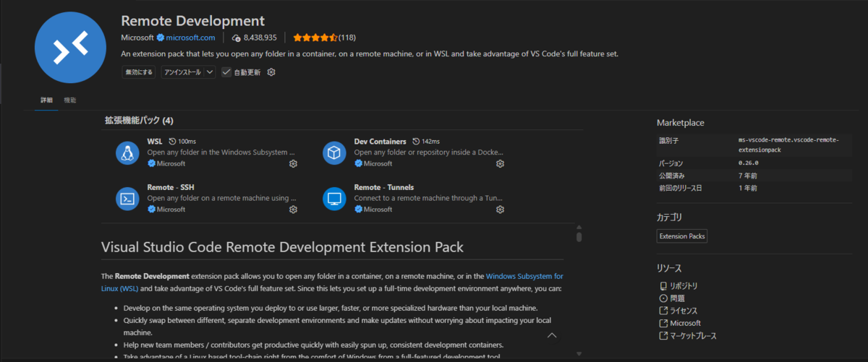Open the microsoft.com publisher link
The height and width of the screenshot is (362, 868).
coord(191,38)
